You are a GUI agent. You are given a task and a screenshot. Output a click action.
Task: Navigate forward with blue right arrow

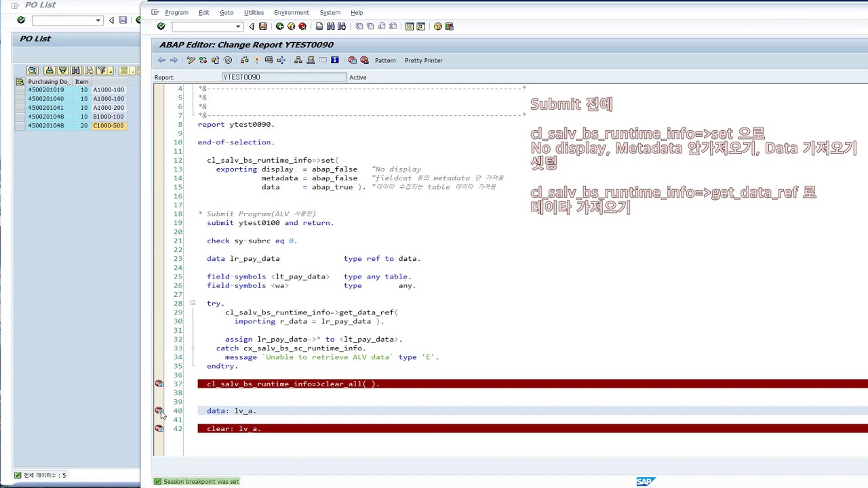174,60
